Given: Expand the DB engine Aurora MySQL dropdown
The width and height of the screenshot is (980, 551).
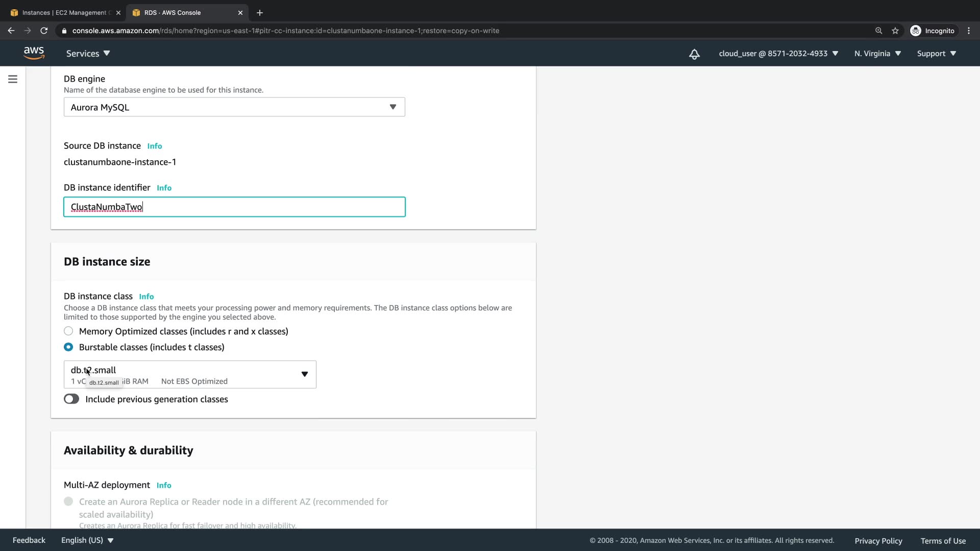Looking at the screenshot, I should coord(234,107).
